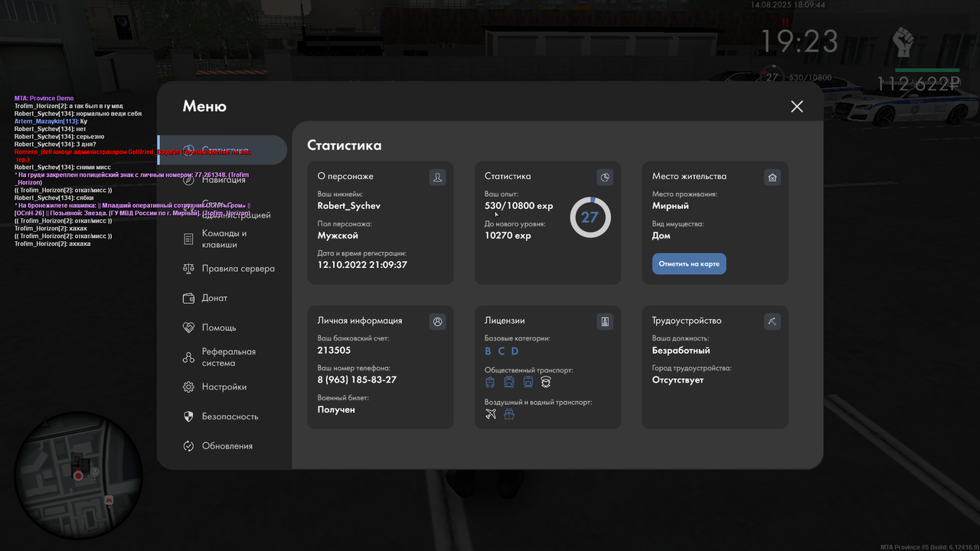Click the Меню window title

click(204, 106)
